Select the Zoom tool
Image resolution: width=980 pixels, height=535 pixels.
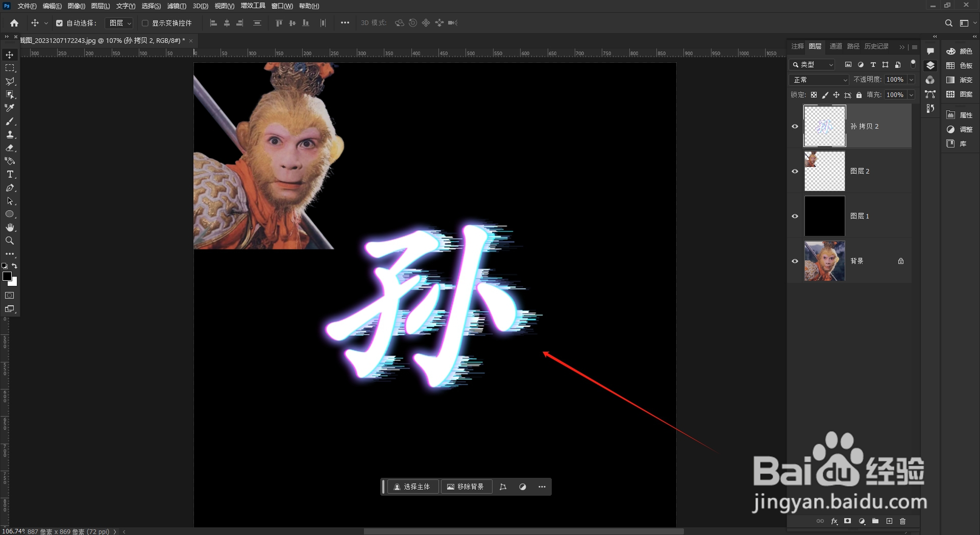[x=10, y=240]
